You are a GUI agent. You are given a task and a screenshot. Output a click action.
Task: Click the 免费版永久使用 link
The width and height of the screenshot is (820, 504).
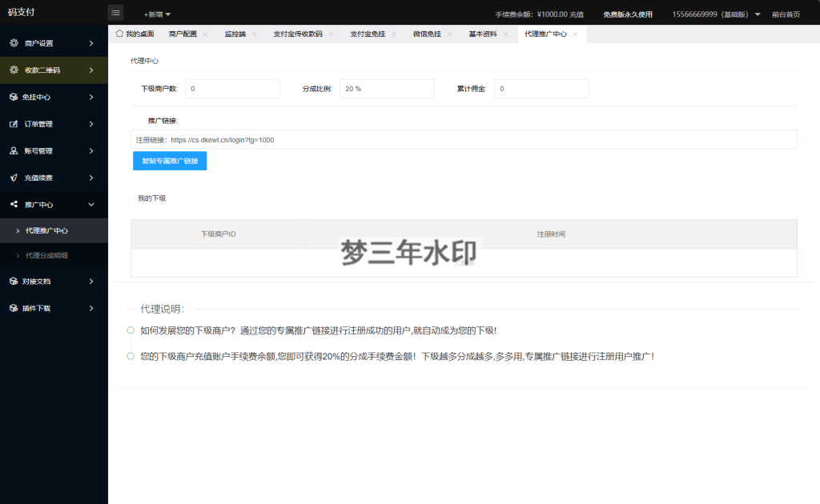[x=628, y=14]
